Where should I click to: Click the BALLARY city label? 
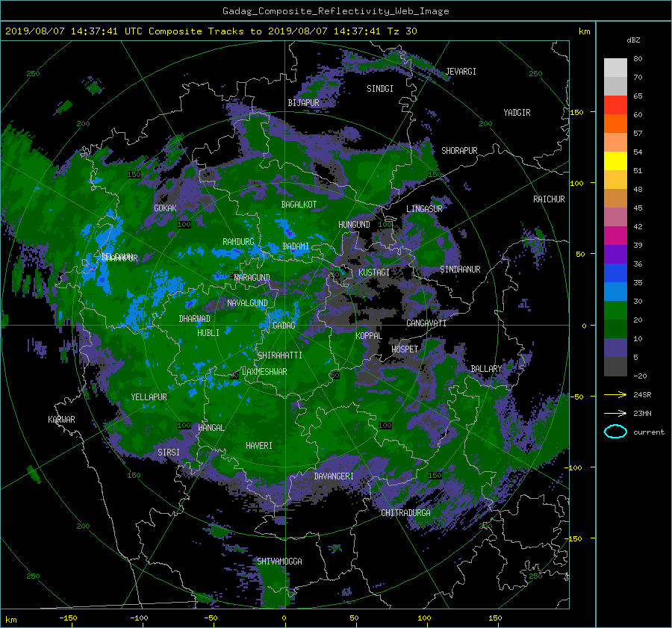point(486,369)
